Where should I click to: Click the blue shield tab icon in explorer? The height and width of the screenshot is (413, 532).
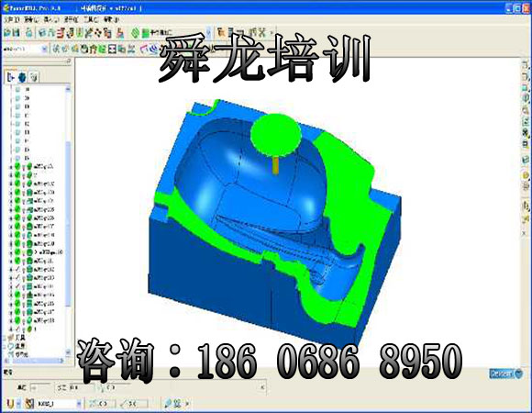point(22,77)
